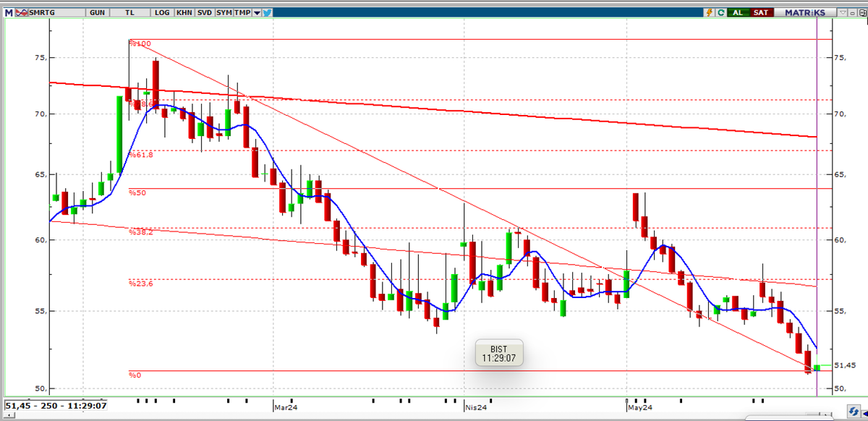The width and height of the screenshot is (868, 421).
Task: Click the blue M logo icon
Action: [9, 12]
